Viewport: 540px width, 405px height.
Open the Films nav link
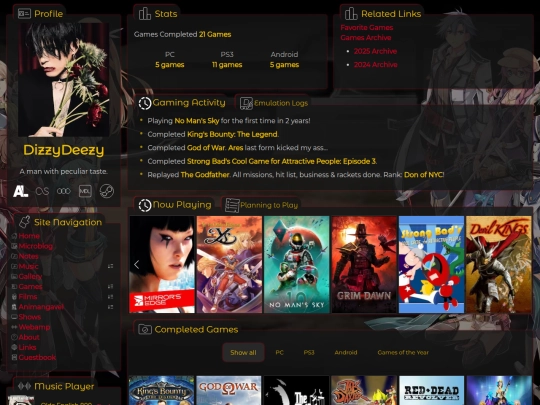click(x=28, y=297)
